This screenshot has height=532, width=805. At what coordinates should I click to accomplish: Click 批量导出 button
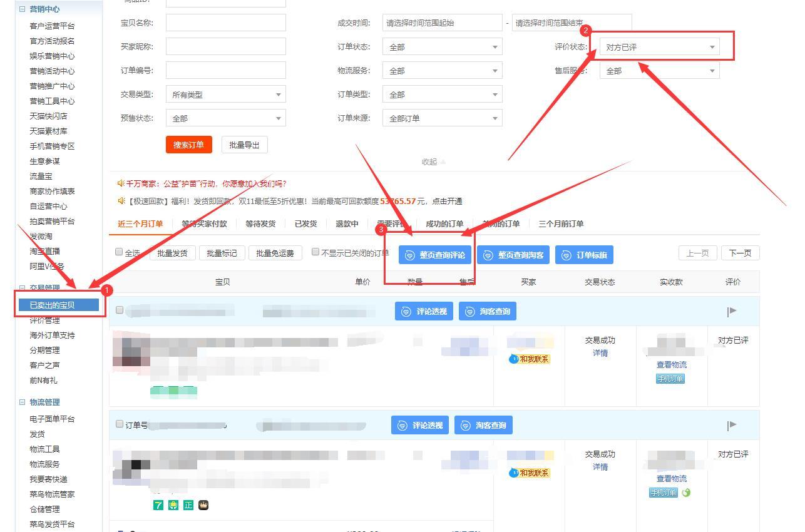(x=244, y=145)
